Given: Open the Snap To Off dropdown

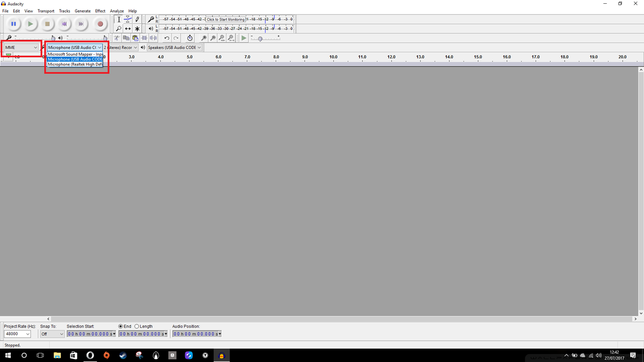Looking at the screenshot, I should tap(53, 334).
